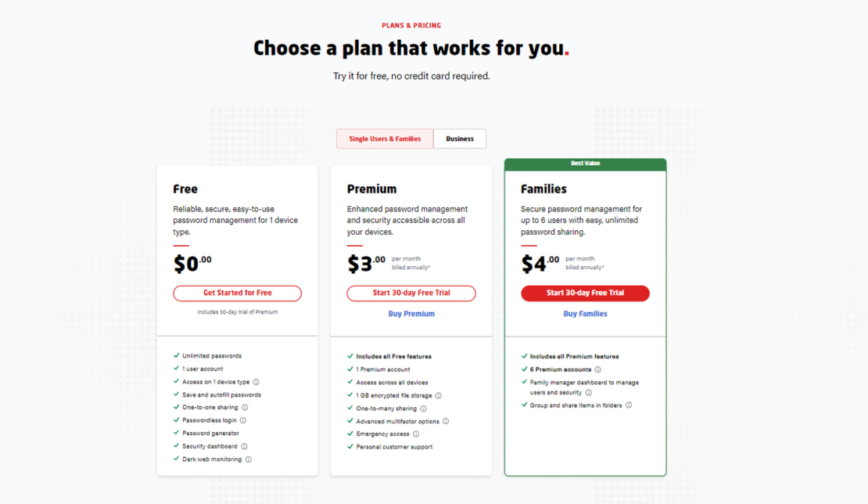Open the Buy Premium link

pos(411,314)
